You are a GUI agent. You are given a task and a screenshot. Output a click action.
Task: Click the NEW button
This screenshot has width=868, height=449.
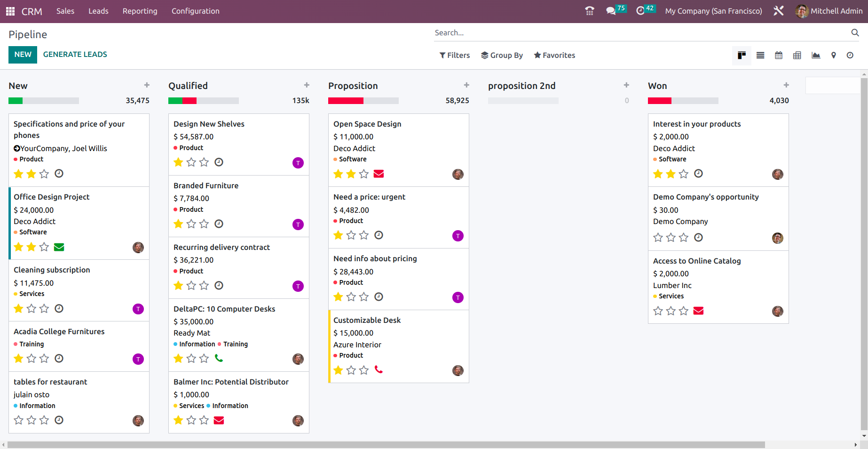[x=23, y=55]
